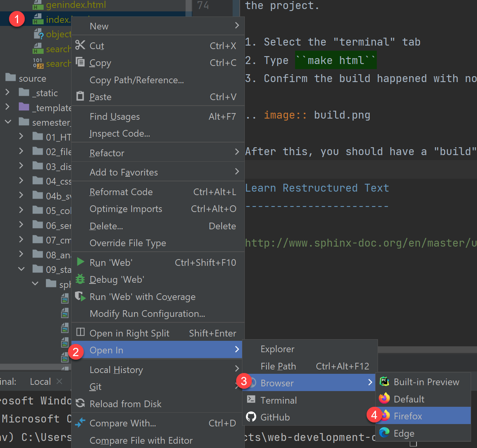
Task: Select the 04b_sv folder row
Action: 35,196
